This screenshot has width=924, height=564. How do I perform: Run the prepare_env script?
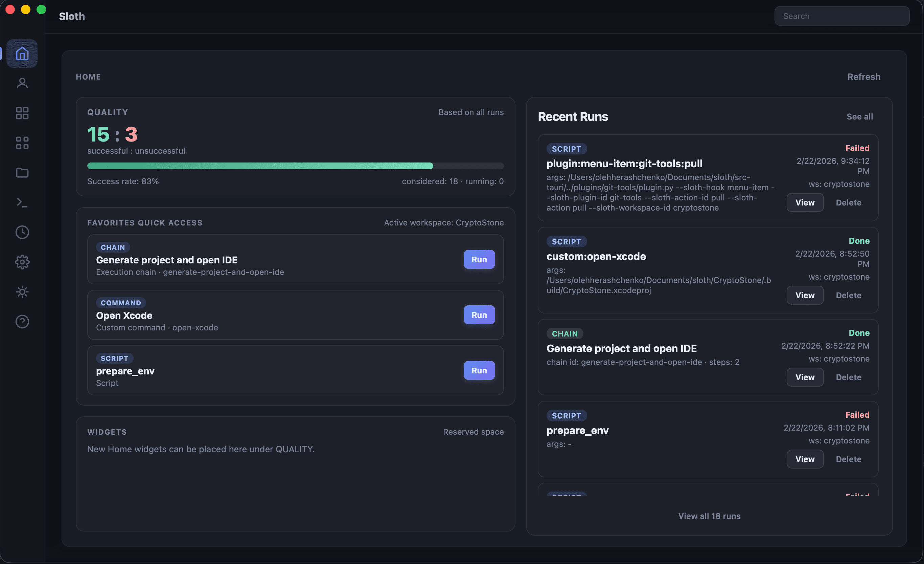[479, 370]
